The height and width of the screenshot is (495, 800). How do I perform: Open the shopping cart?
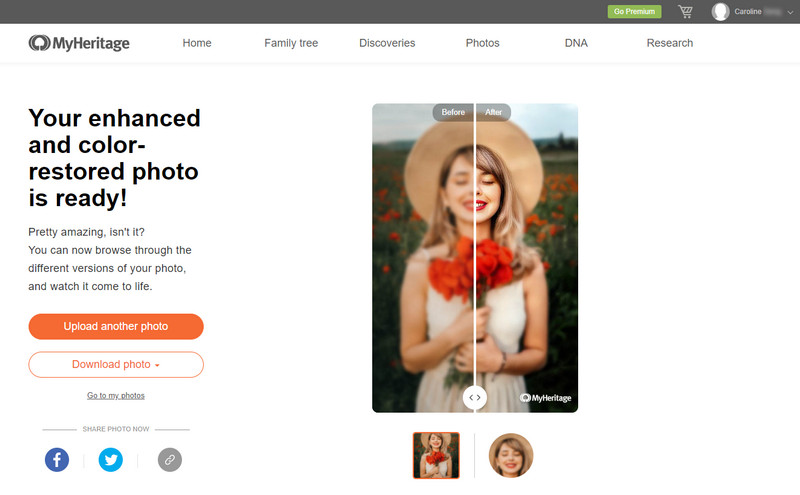click(685, 11)
